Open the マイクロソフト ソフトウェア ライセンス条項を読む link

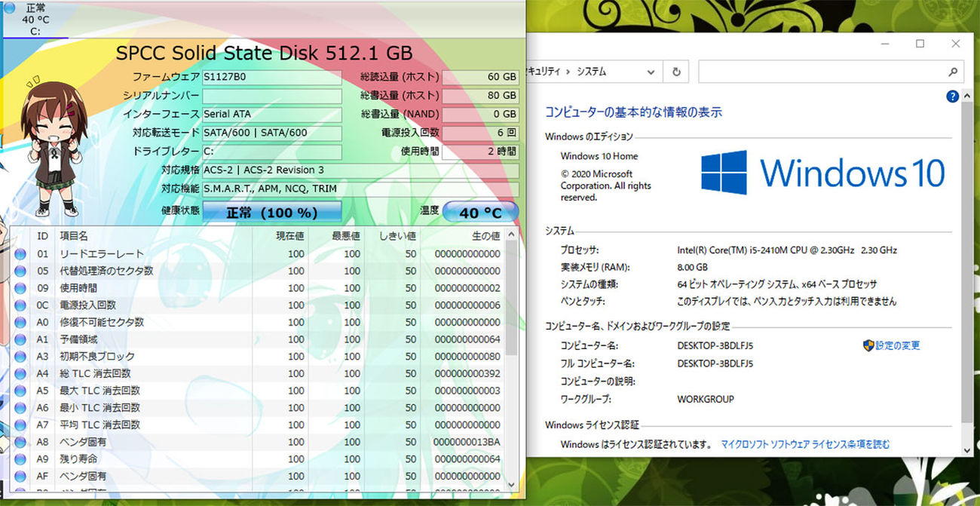pos(805,444)
